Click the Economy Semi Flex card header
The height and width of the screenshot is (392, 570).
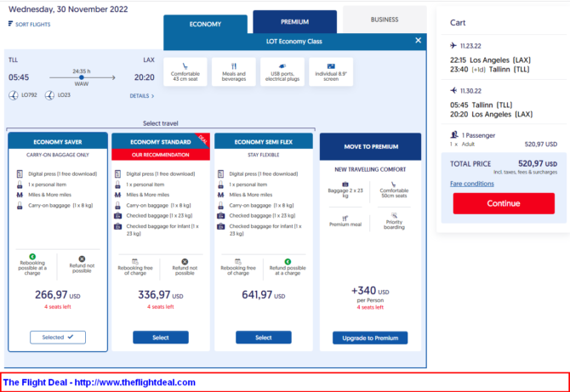tap(264, 142)
